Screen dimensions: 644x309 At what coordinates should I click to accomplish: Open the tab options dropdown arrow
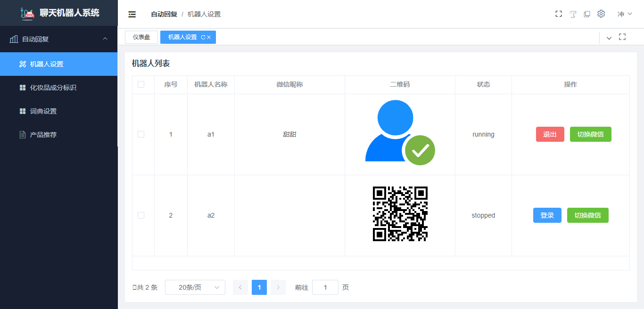(609, 38)
